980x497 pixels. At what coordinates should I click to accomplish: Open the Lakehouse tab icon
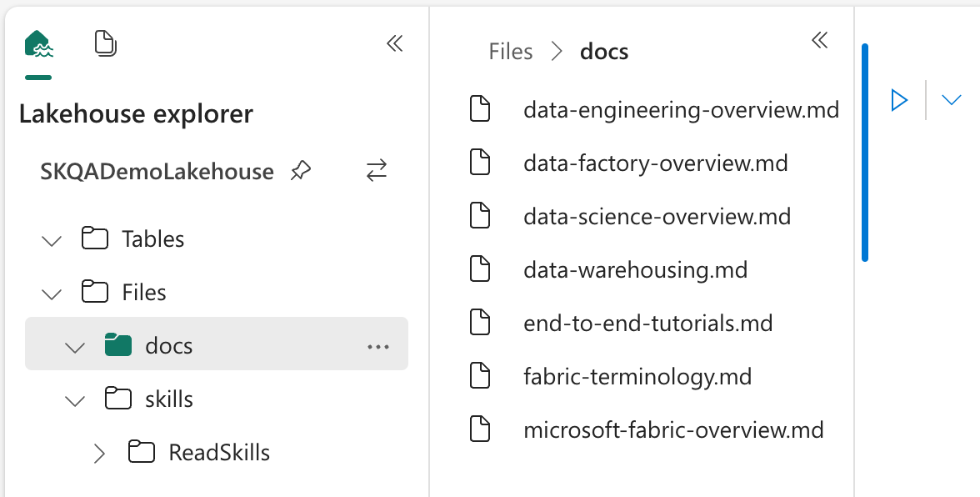coord(38,44)
